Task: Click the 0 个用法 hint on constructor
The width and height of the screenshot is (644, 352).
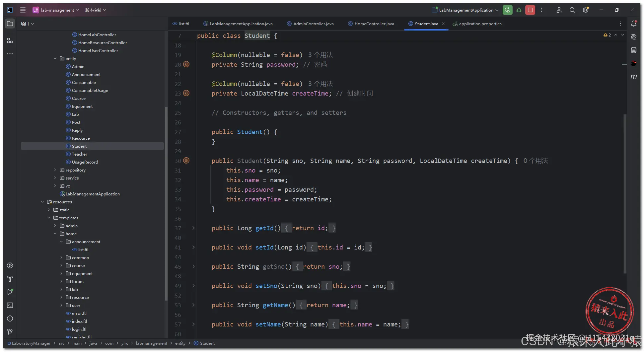Action: pos(536,161)
